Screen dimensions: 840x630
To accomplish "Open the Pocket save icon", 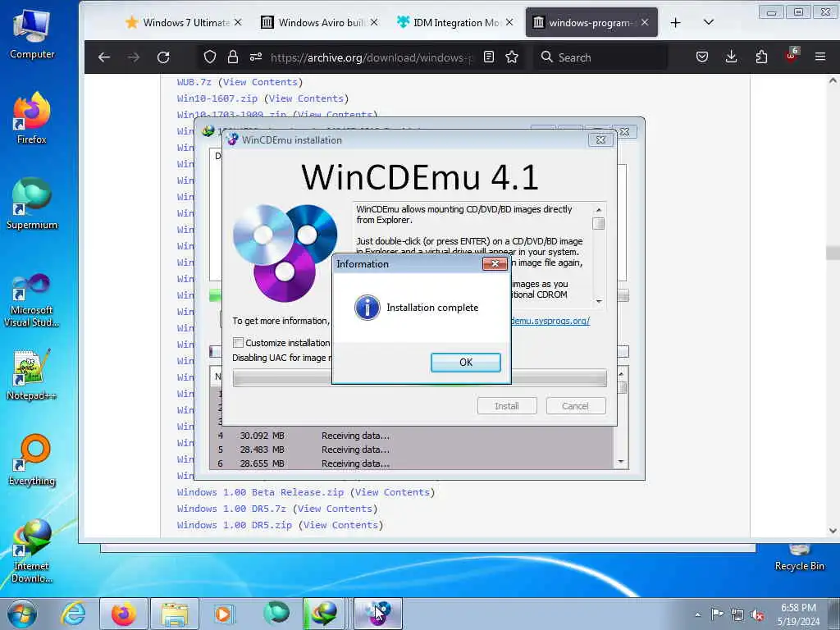I will coord(702,57).
